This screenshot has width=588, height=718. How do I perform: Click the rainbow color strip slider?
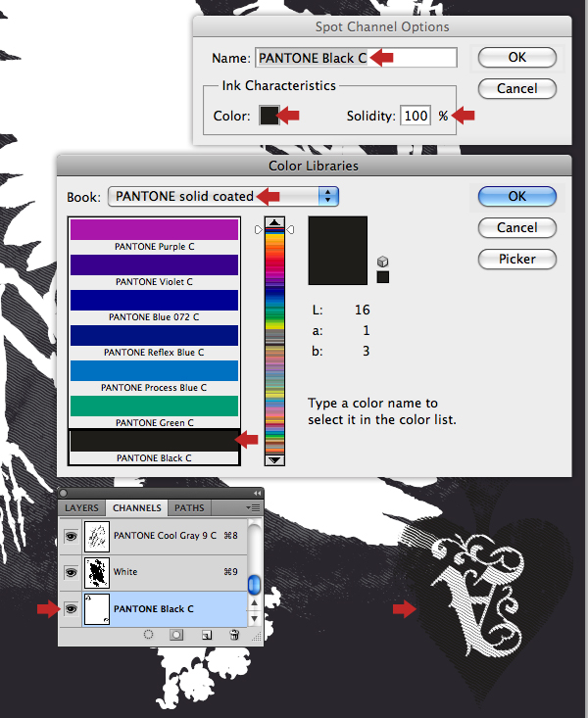[274, 341]
